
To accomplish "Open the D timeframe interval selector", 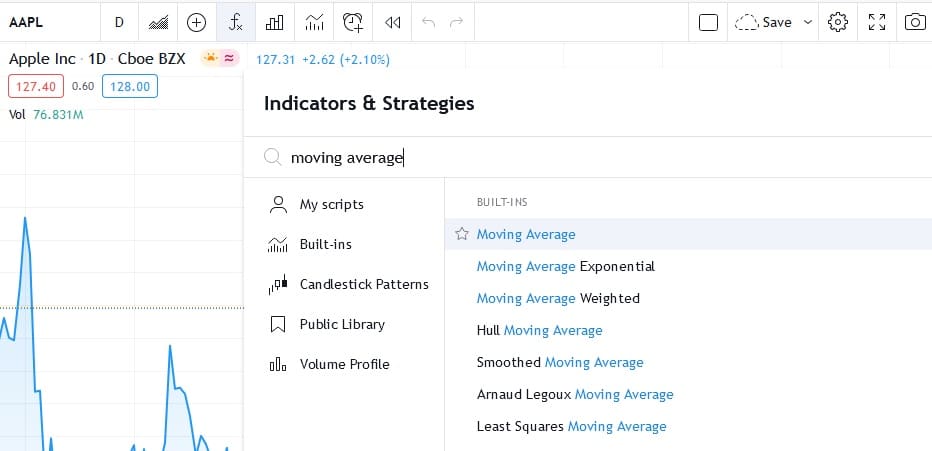I will (x=120, y=22).
